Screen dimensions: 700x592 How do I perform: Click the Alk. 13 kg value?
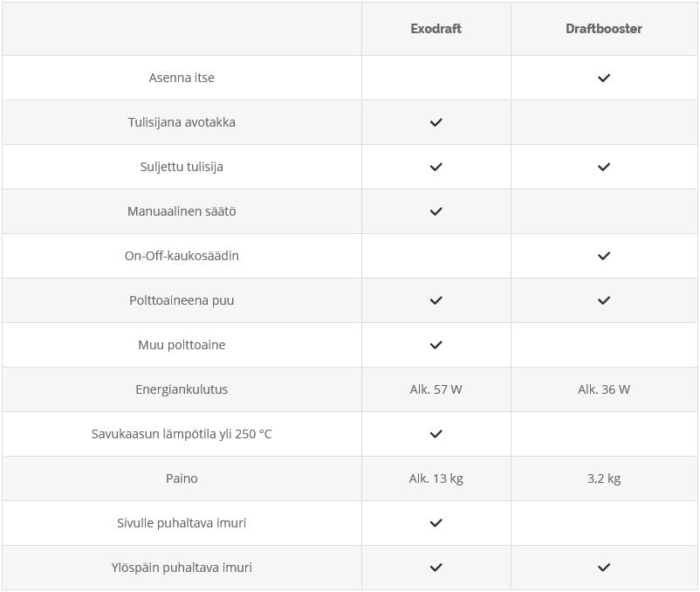(x=436, y=478)
